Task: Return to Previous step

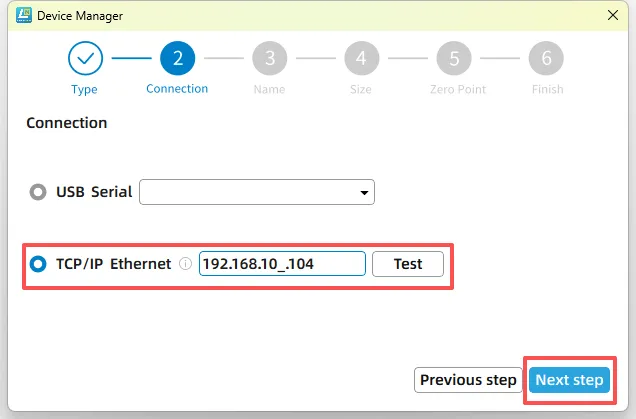Action: pos(468,380)
